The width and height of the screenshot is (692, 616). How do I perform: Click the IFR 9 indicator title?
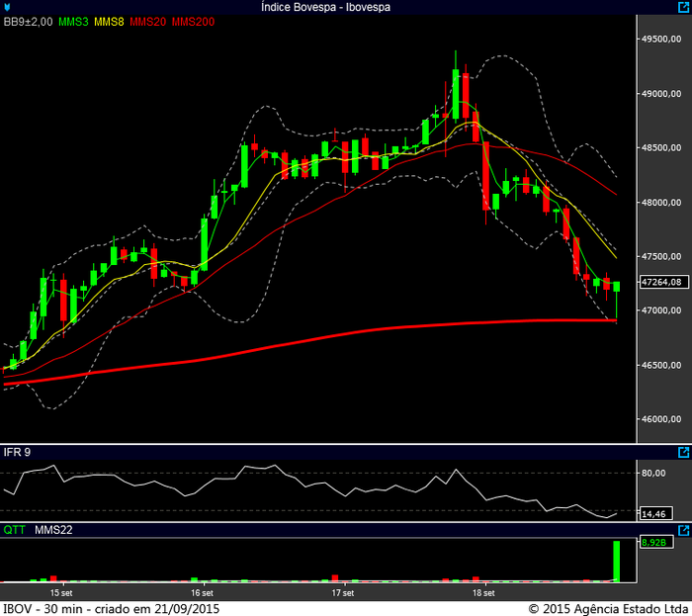point(18,452)
